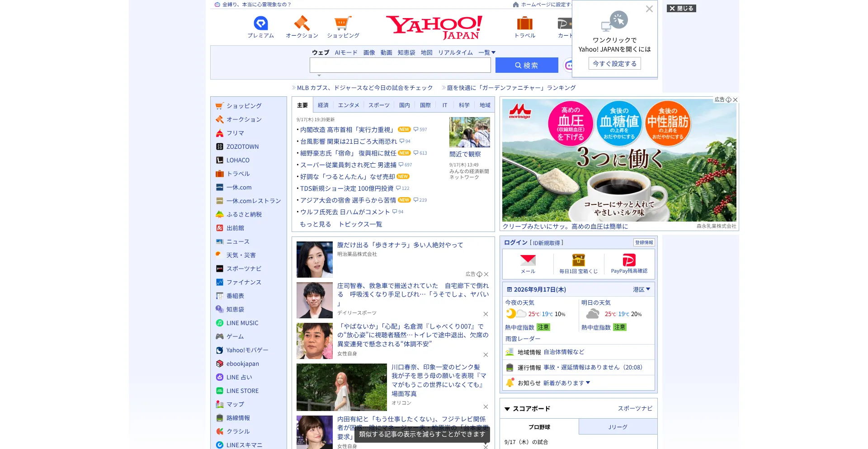Open the 知恵袋 sidebar icon
The width and height of the screenshot is (868, 449).
220,309
